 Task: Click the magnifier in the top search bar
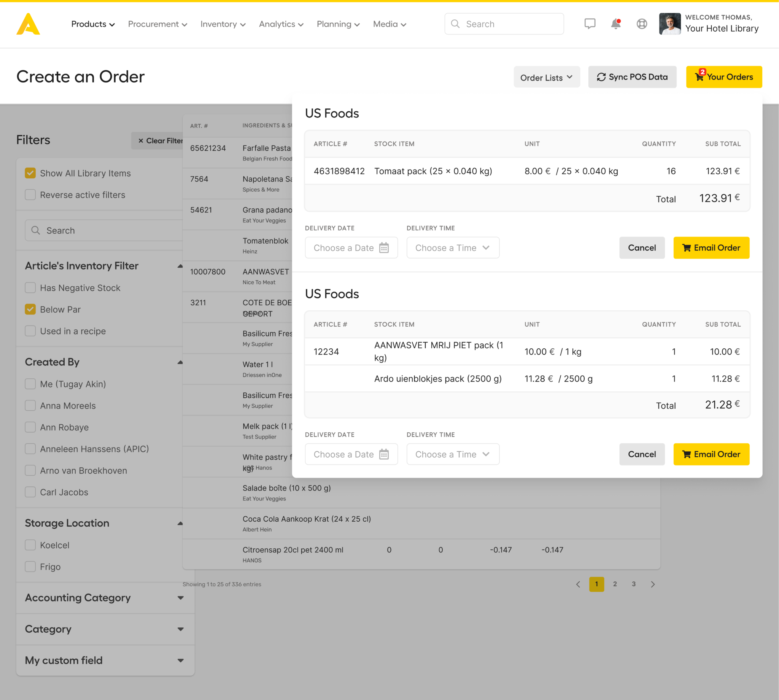(x=456, y=24)
